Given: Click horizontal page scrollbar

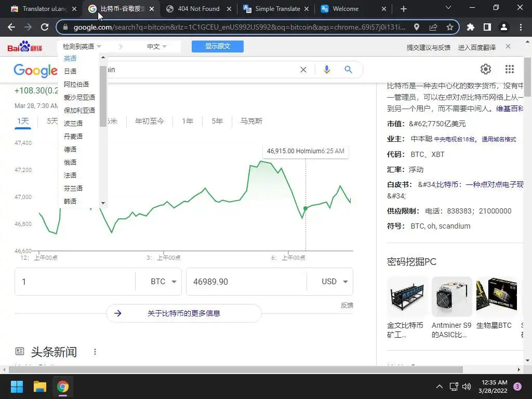Looking at the screenshot, I should 236,369.
